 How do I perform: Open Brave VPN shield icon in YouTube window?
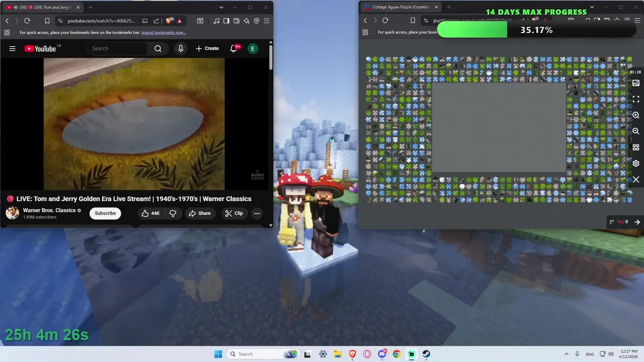coord(257,21)
